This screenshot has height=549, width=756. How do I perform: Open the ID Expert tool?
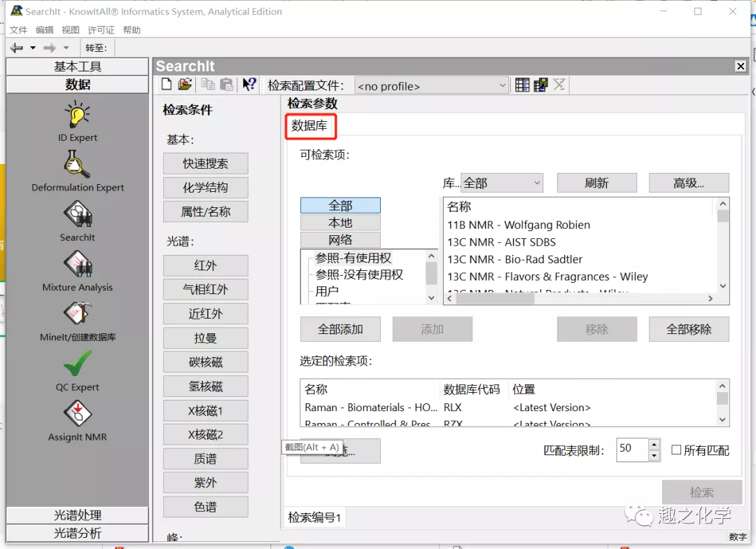pos(77,121)
